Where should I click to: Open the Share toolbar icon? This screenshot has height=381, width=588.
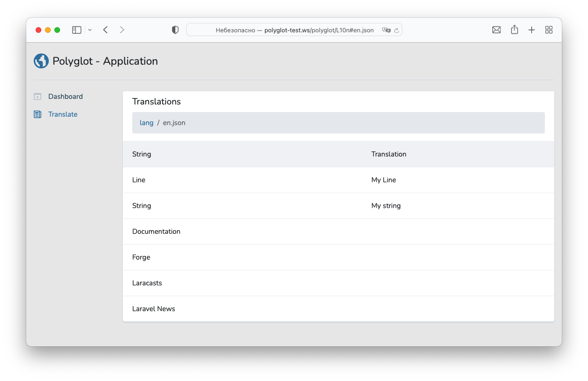(514, 30)
